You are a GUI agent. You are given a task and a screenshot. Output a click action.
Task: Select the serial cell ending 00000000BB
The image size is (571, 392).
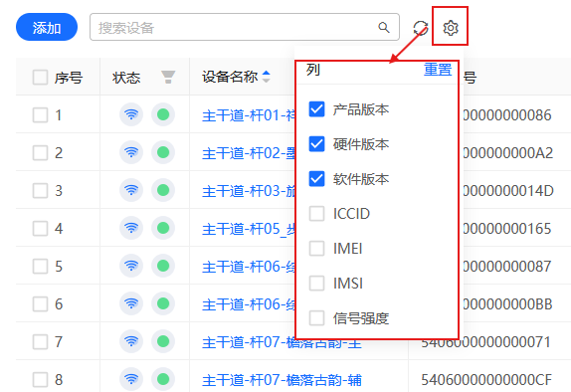point(507,304)
